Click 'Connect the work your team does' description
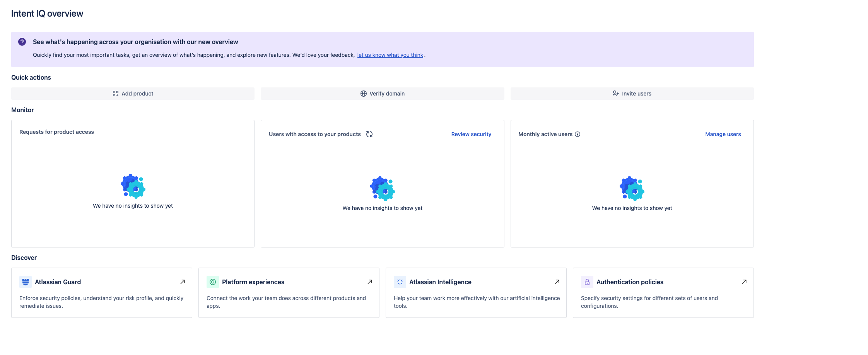 [286, 302]
